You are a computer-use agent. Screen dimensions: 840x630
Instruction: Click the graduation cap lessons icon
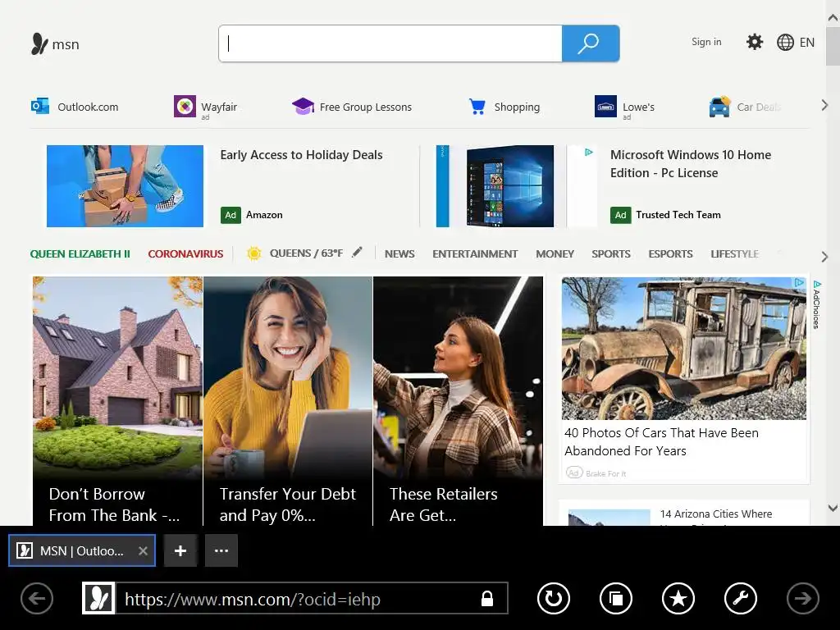[303, 106]
